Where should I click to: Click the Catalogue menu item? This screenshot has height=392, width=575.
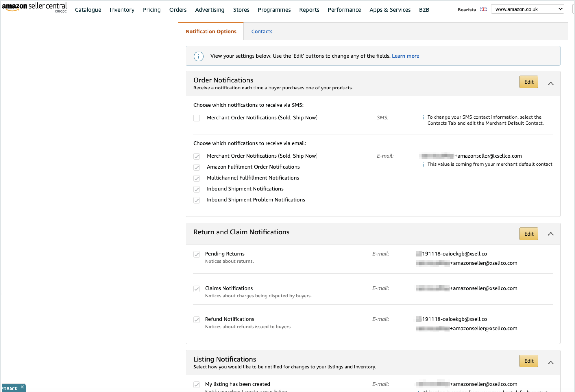[x=87, y=10]
